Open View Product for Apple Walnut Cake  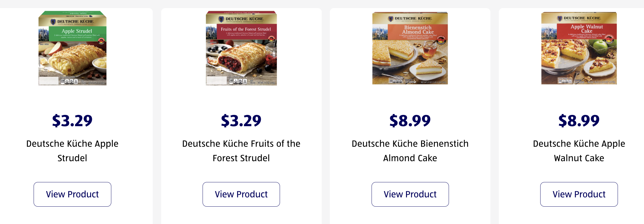(579, 194)
